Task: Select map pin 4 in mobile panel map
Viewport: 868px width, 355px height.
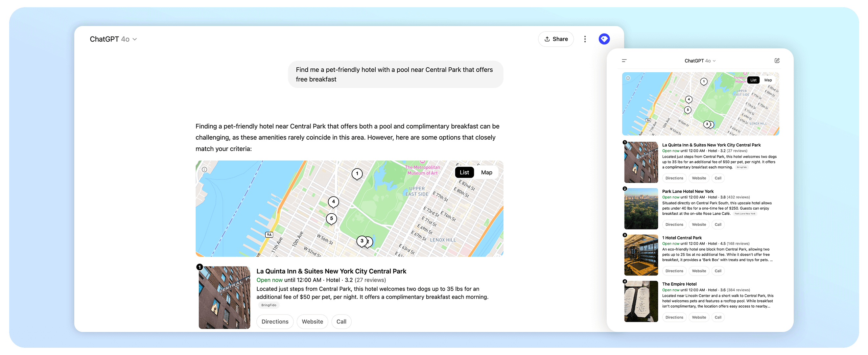Action: (x=689, y=100)
